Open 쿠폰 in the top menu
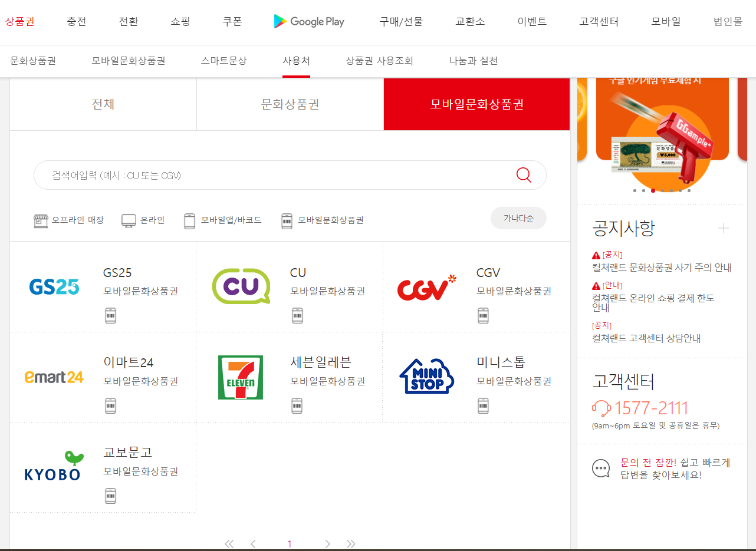Viewport: 756px width, 551px height. pyautogui.click(x=232, y=22)
